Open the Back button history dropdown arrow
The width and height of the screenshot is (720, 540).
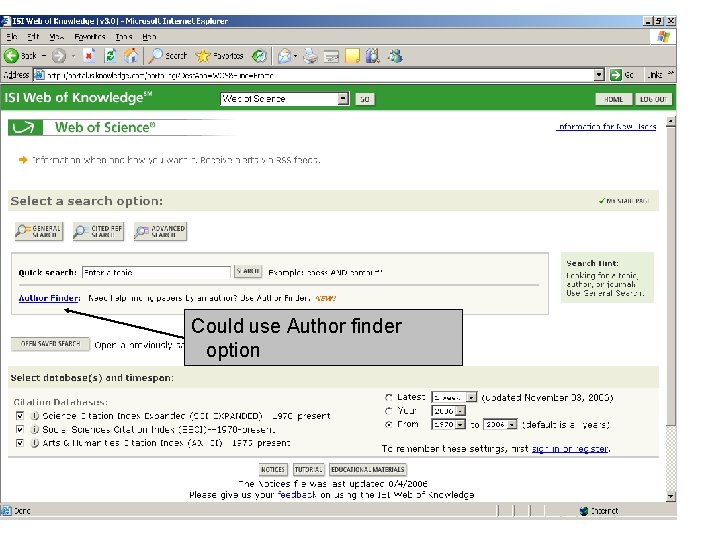[x=44, y=56]
